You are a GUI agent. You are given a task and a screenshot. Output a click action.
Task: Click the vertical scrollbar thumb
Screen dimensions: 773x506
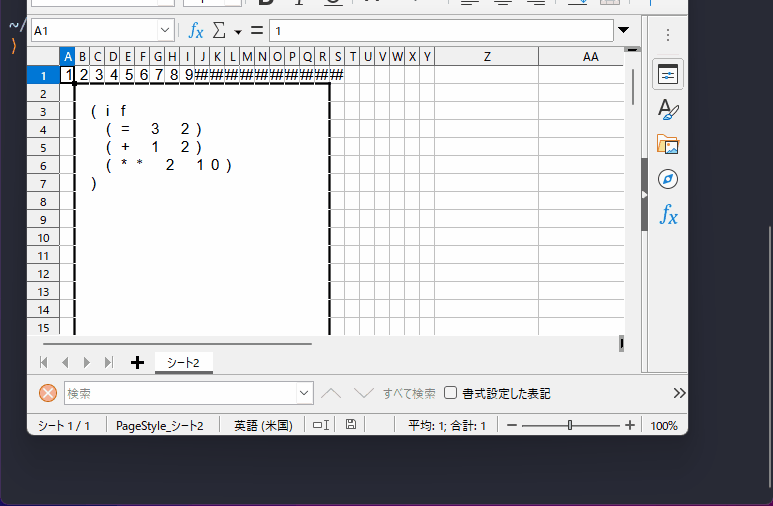[632, 87]
